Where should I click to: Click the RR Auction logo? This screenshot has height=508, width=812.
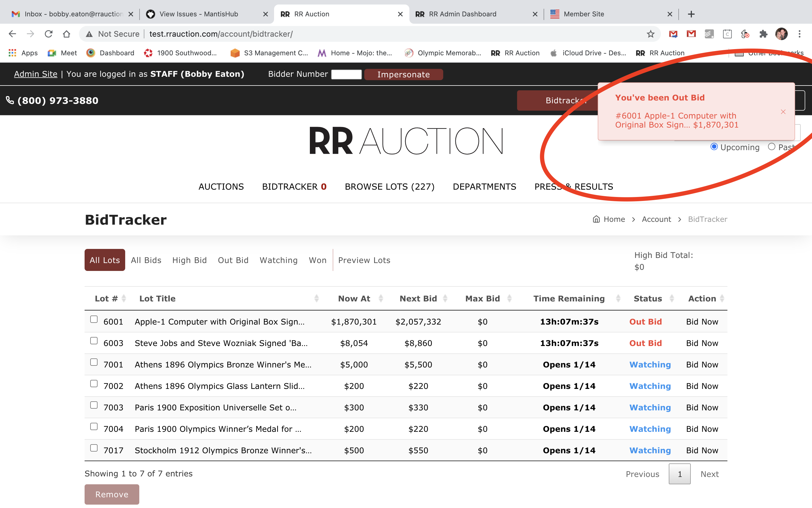tap(406, 141)
